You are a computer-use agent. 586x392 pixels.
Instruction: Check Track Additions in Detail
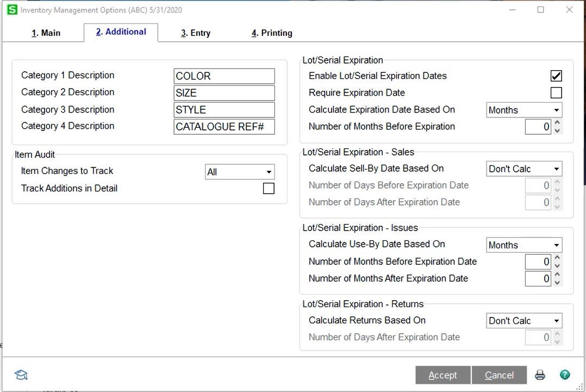tap(269, 188)
